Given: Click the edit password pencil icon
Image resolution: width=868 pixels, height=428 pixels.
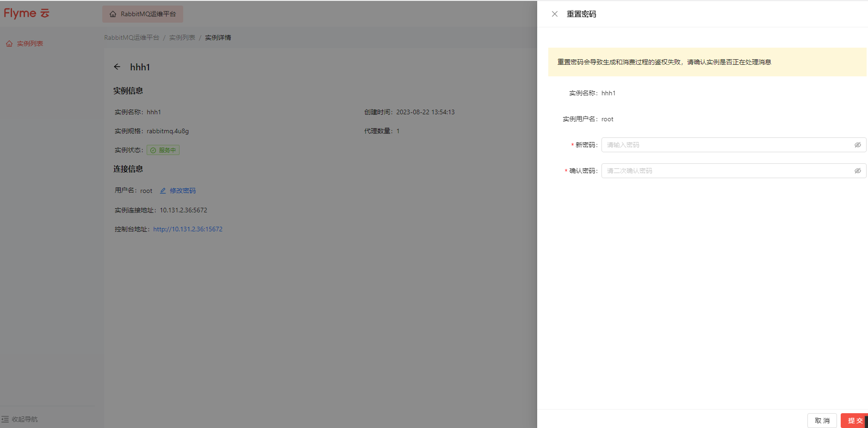Looking at the screenshot, I should point(163,191).
